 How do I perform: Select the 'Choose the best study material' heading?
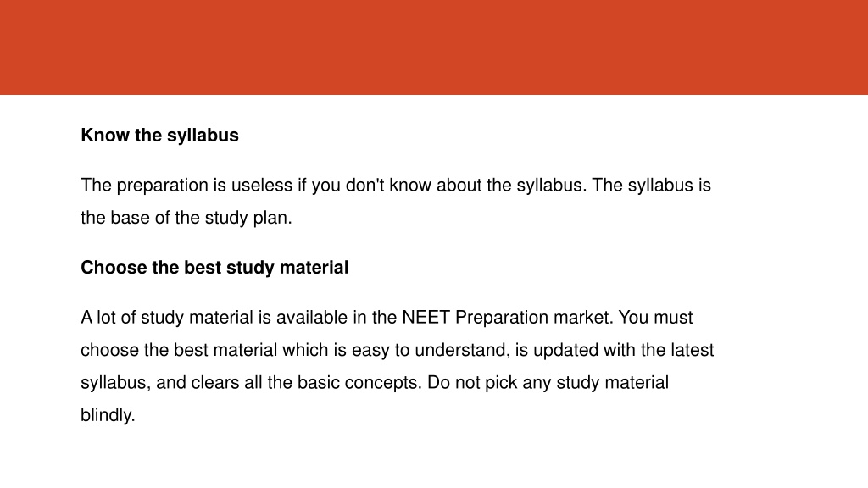pos(214,268)
